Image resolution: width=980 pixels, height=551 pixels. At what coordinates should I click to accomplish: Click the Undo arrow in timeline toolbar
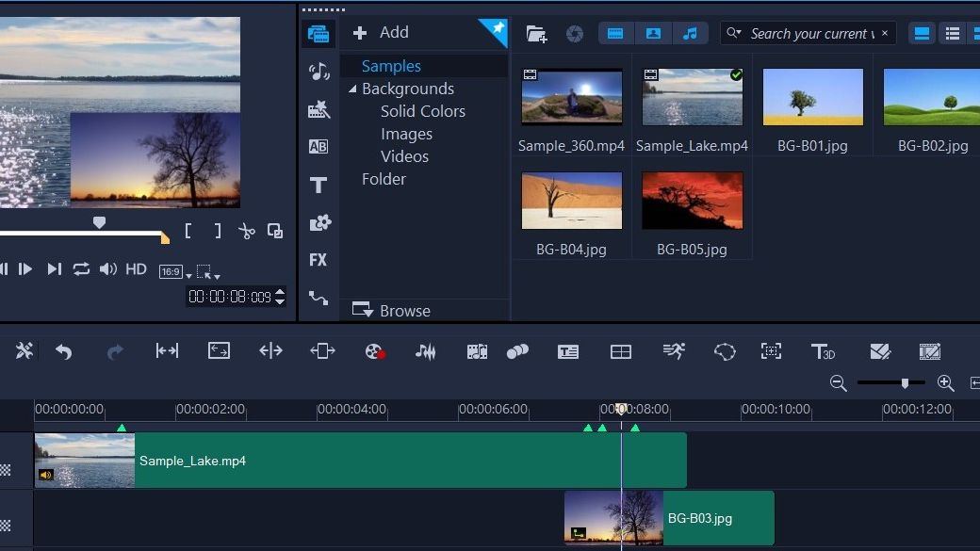point(63,351)
